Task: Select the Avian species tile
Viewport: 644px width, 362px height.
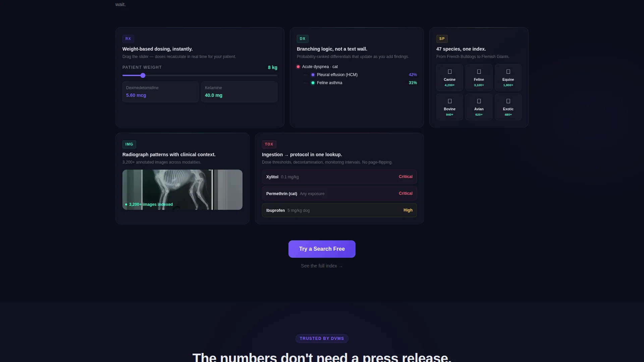Action: [479, 107]
